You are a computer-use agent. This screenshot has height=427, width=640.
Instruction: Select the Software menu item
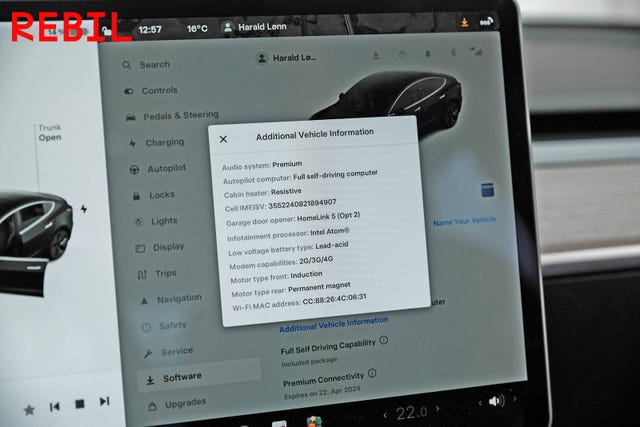(199, 376)
